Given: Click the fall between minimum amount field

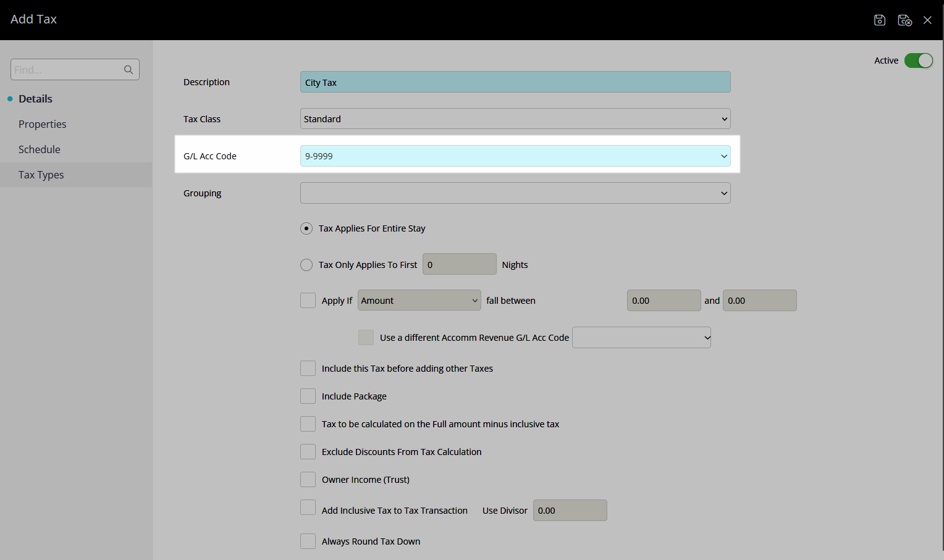Looking at the screenshot, I should click(664, 300).
